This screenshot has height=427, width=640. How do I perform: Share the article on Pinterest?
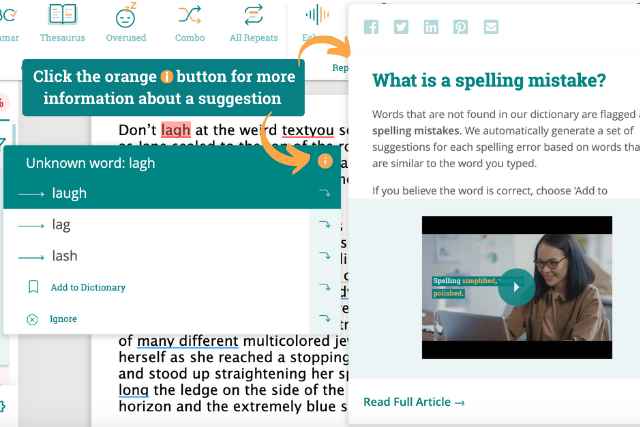click(x=461, y=27)
